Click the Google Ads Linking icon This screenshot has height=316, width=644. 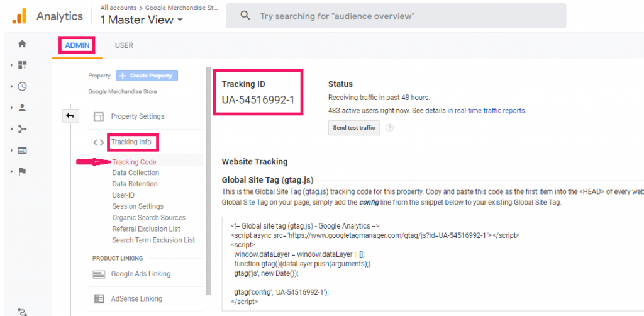tap(99, 274)
